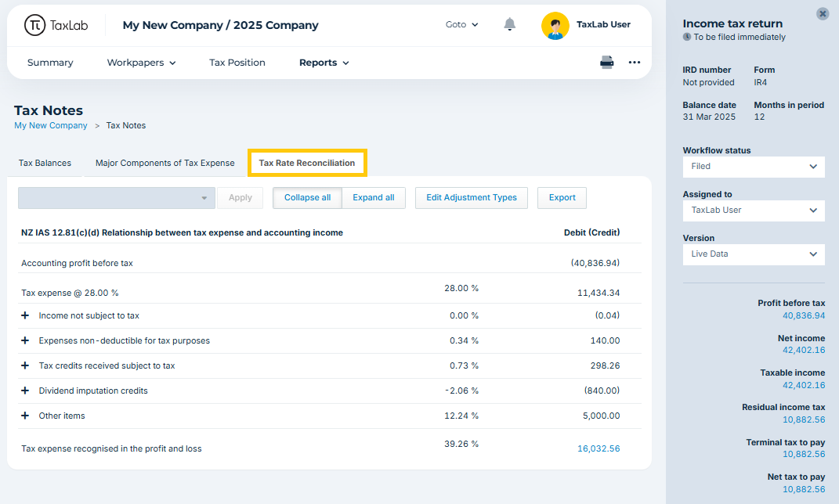The height and width of the screenshot is (504, 839).
Task: Click the My New Company / 2025 Company title
Action: point(220,25)
